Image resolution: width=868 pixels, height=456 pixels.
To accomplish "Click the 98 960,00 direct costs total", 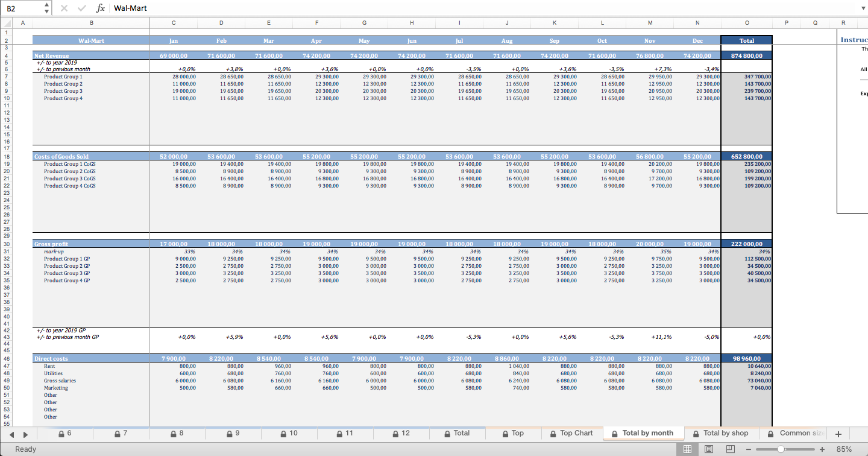I will (x=746, y=358).
